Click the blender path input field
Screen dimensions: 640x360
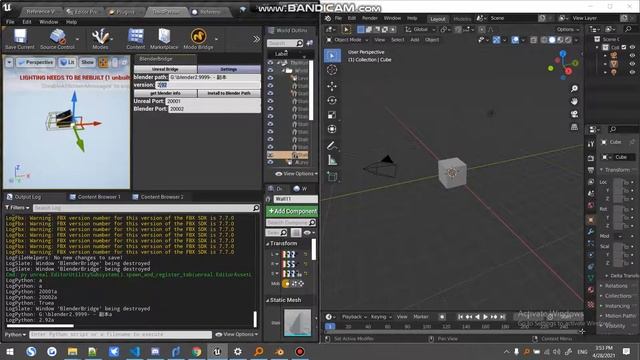[x=214, y=77]
